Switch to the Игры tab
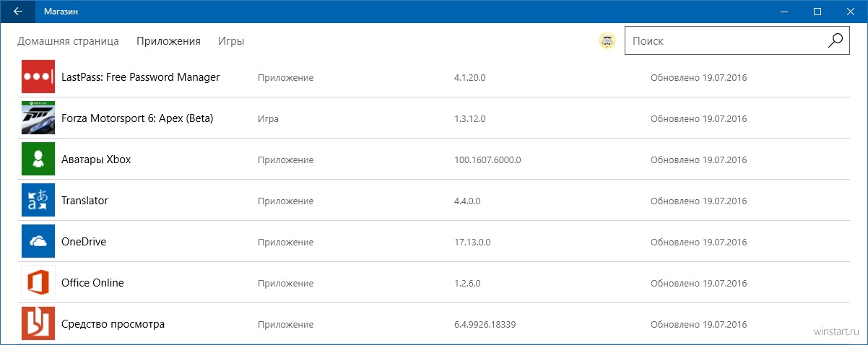This screenshot has width=868, height=345. pos(231,41)
